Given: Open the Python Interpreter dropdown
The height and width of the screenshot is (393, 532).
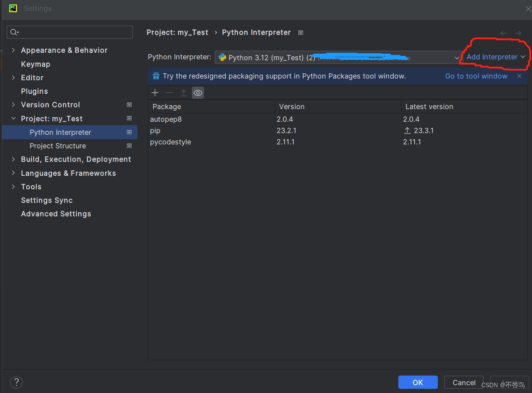Looking at the screenshot, I should pyautogui.click(x=338, y=57).
